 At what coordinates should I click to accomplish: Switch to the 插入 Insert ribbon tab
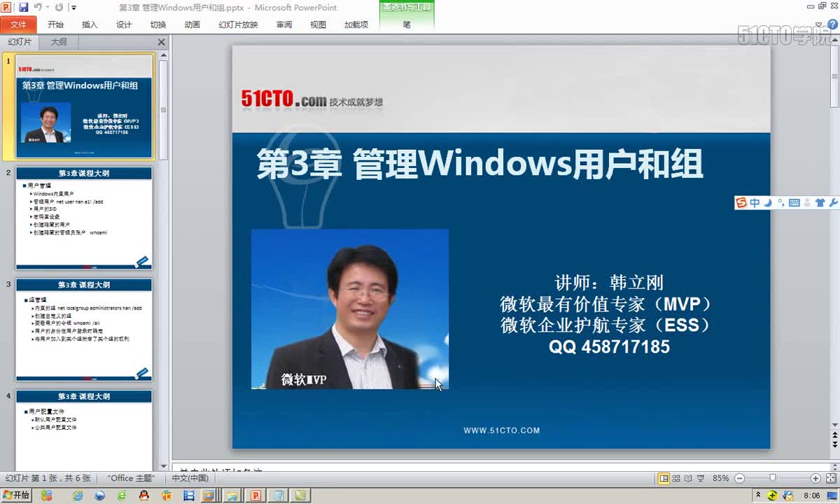coord(90,24)
